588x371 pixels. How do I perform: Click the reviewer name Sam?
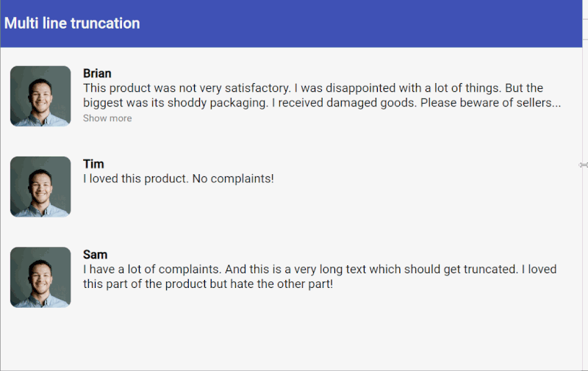tap(95, 254)
